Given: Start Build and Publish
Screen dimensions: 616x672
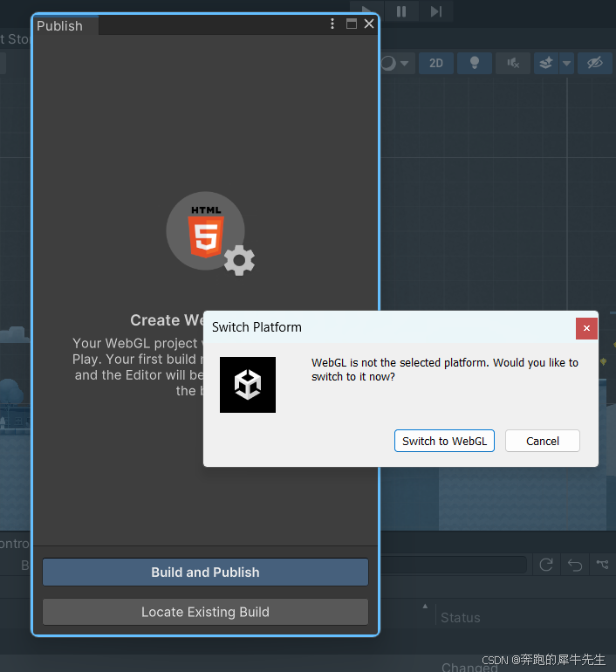Looking at the screenshot, I should (205, 573).
